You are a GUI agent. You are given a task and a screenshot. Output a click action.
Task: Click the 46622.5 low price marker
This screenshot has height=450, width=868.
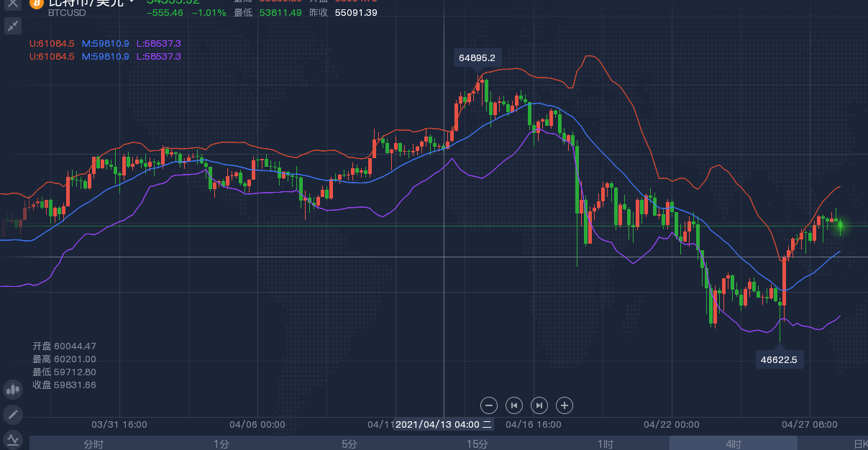pyautogui.click(x=779, y=359)
